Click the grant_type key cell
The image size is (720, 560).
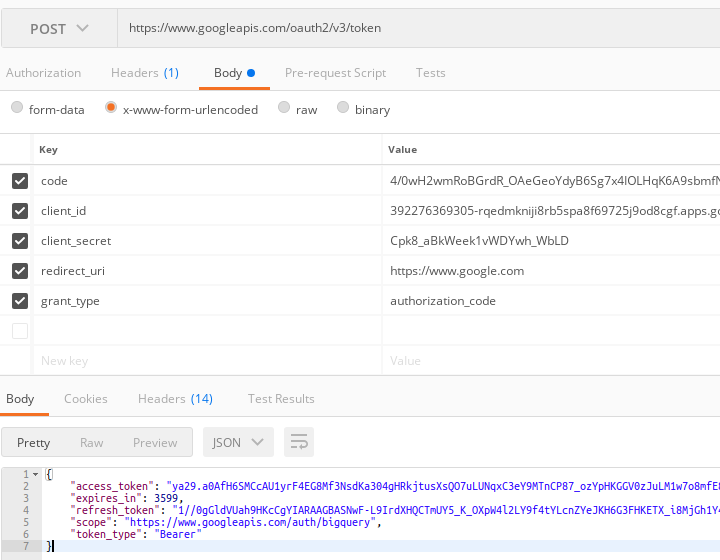tap(207, 301)
